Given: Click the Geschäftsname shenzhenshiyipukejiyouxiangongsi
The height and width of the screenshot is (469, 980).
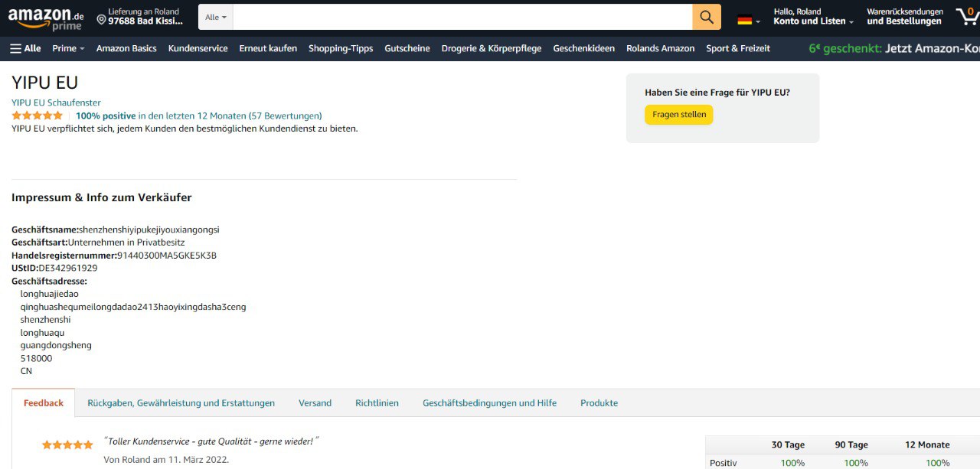Looking at the screenshot, I should point(116,230).
